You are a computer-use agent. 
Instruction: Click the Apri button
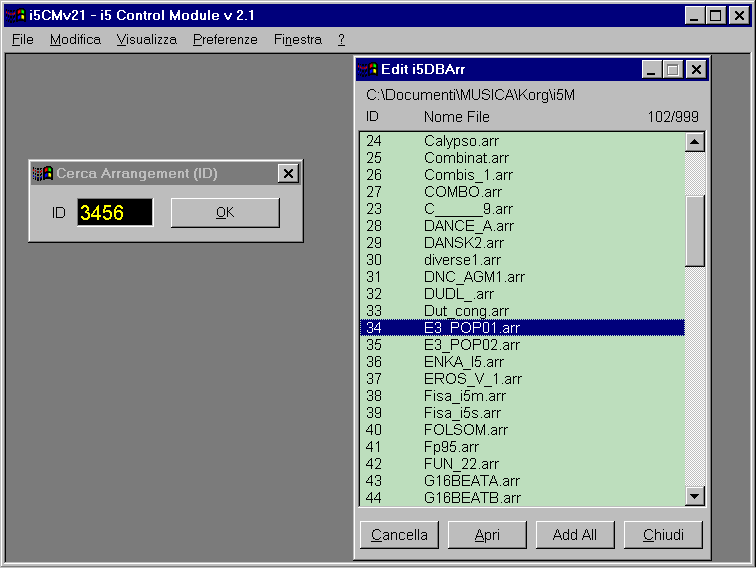pos(487,535)
